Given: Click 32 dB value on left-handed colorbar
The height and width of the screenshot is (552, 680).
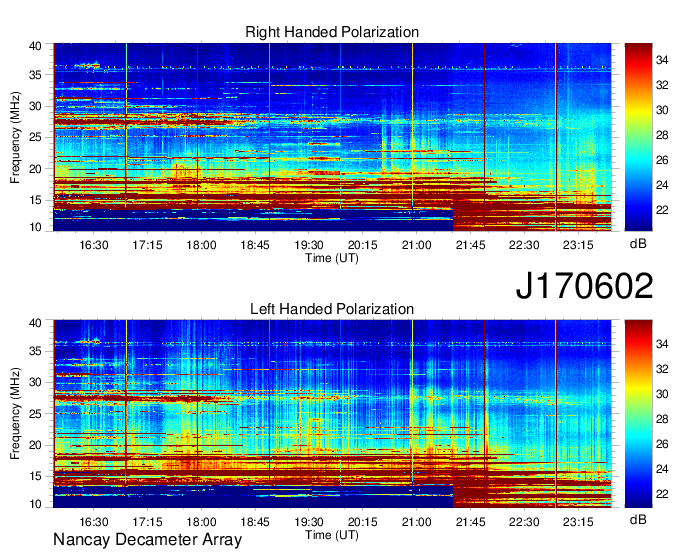Looking at the screenshot, I should pos(662,369).
